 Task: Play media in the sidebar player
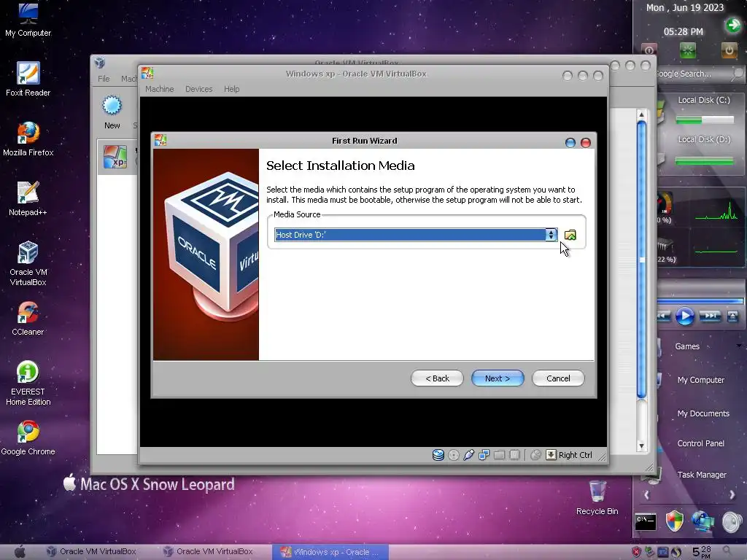pyautogui.click(x=685, y=316)
